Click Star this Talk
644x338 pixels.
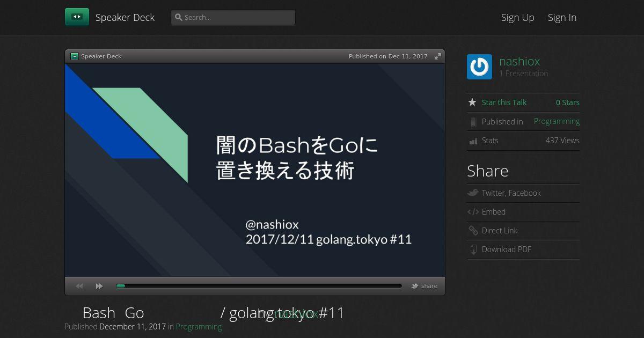[x=504, y=102]
